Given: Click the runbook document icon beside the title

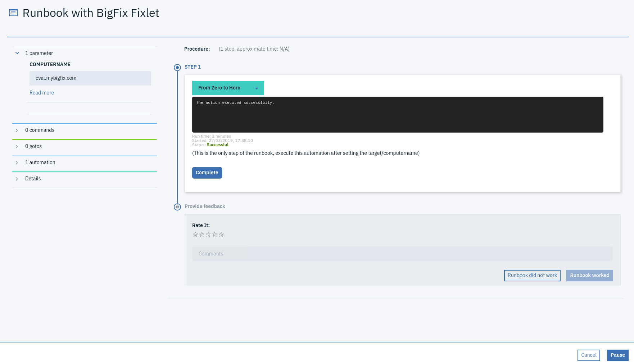Looking at the screenshot, I should tap(13, 13).
